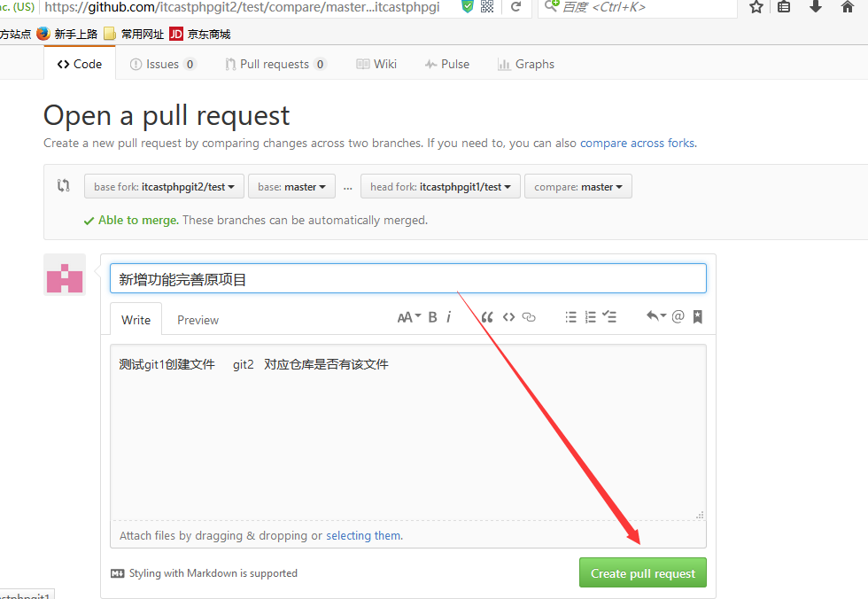Open the Wiki tab
This screenshot has width=868, height=599.
[x=376, y=64]
